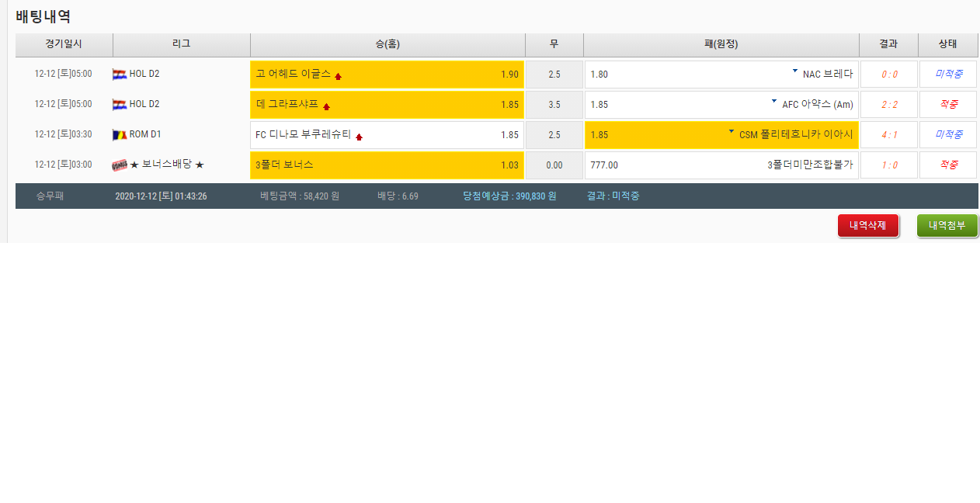
Task: Select the yellow CSM 폴리테흐니카 이아시 away cell
Action: click(x=721, y=135)
